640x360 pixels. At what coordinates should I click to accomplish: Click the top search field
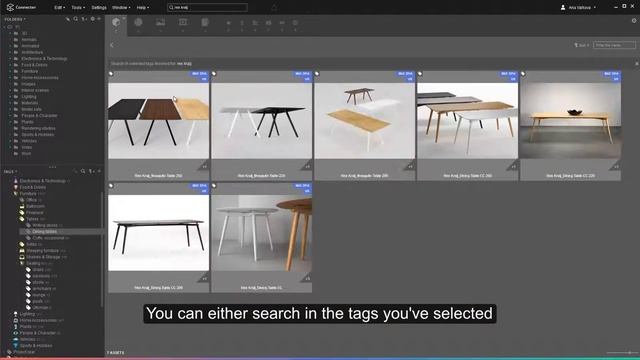[x=207, y=7]
